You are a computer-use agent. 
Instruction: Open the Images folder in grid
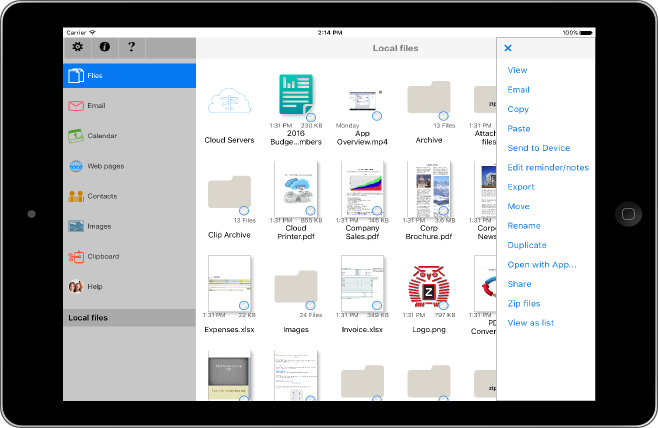tap(296, 287)
